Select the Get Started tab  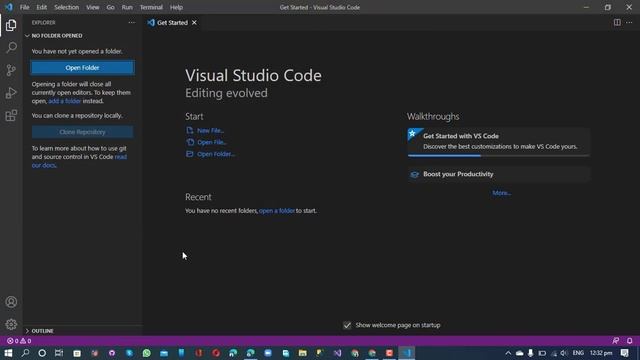tap(171, 23)
